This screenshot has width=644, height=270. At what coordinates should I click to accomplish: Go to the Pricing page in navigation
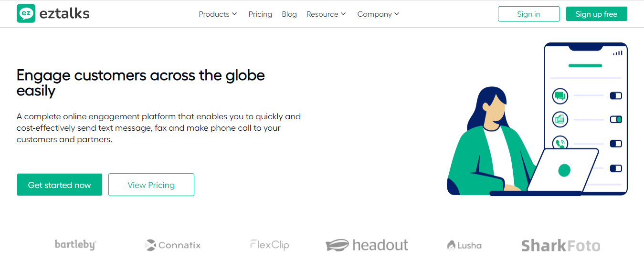tap(260, 14)
